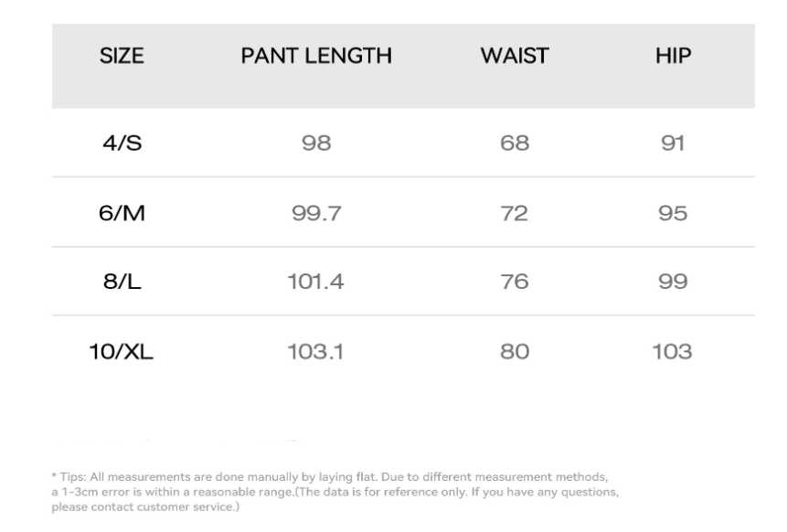The width and height of the screenshot is (787, 532).
Task: Click the WAIST column header
Action: [514, 57]
